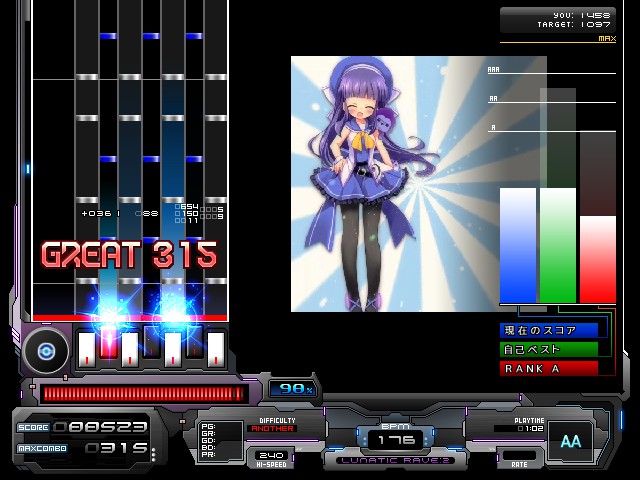Image resolution: width=640 pixels, height=480 pixels.
Task: Click the turntable scratch disc
Action: (x=46, y=351)
